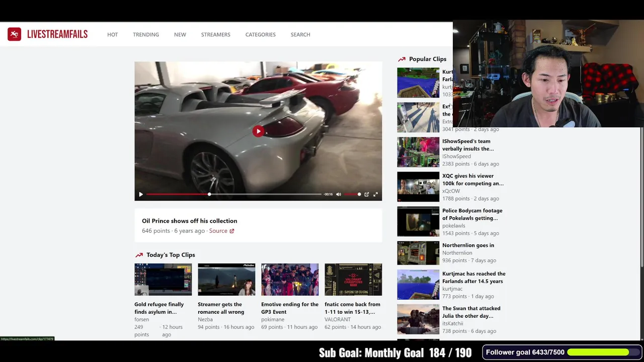The width and height of the screenshot is (644, 362).
Task: Click the 'Gold refugee finally finds asylum in...' title
Action: click(159, 308)
